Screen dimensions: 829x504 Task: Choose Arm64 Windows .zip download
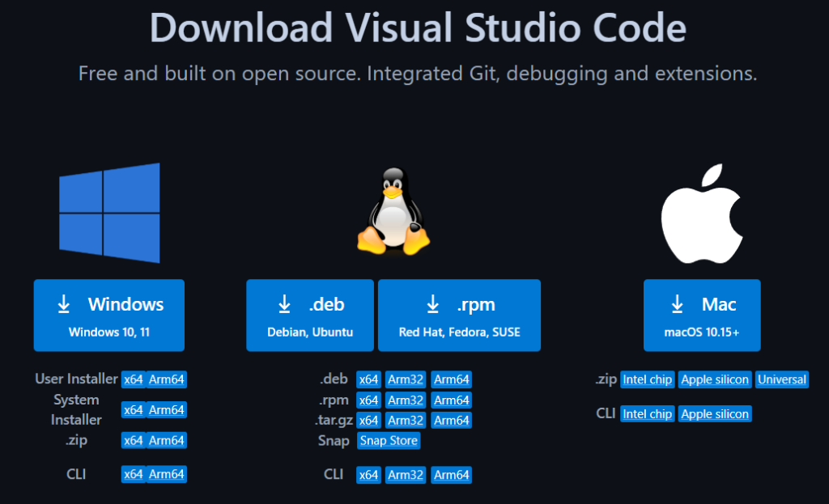tap(167, 440)
